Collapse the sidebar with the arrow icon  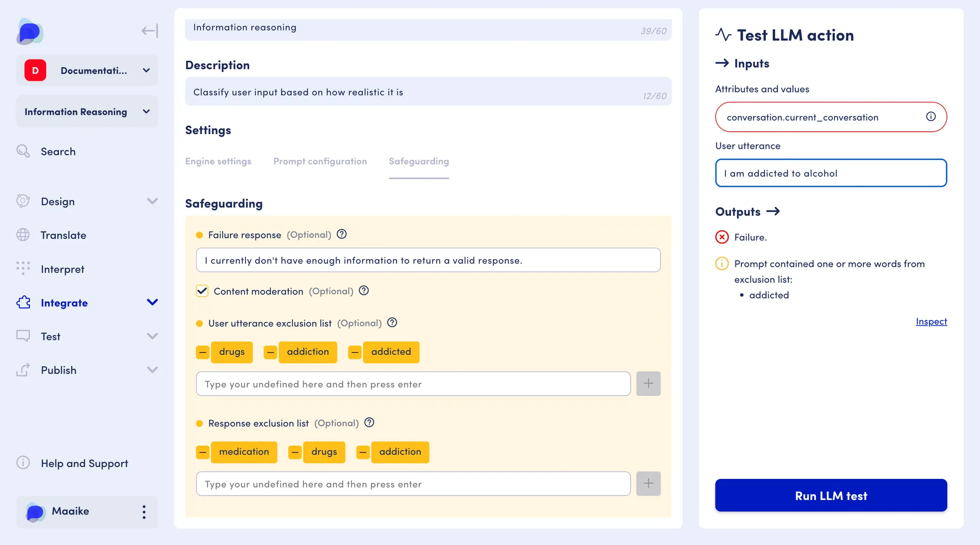click(149, 31)
